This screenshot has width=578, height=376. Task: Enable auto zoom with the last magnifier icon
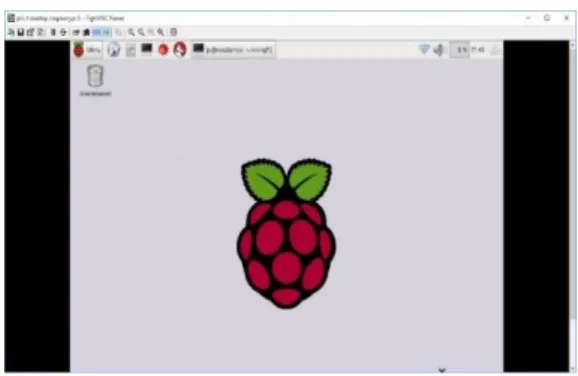[x=161, y=32]
